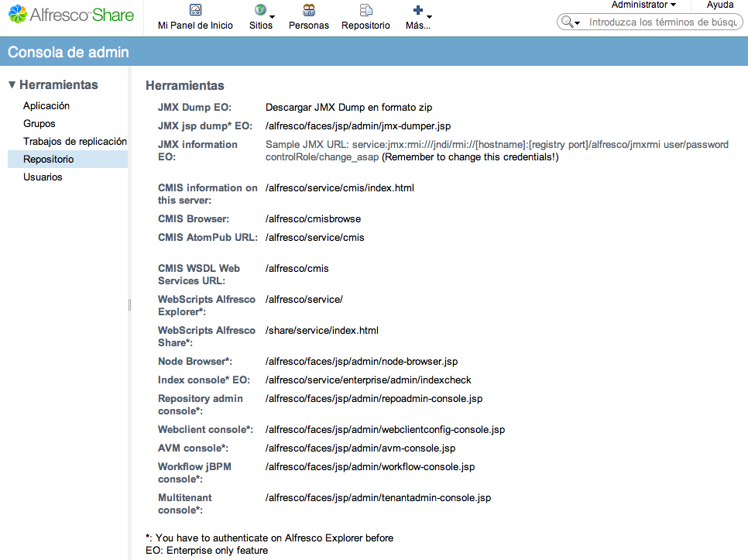Open the Personas people icon
The width and height of the screenshot is (748, 560).
[x=309, y=10]
